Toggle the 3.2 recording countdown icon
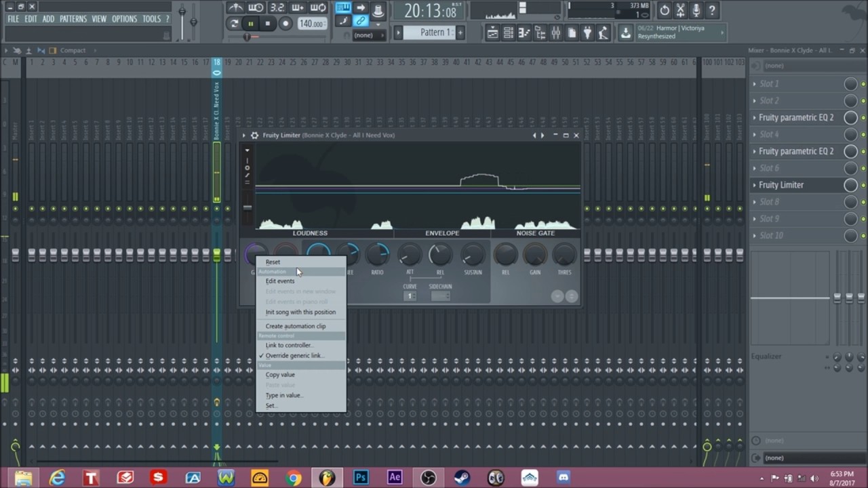 277,8
